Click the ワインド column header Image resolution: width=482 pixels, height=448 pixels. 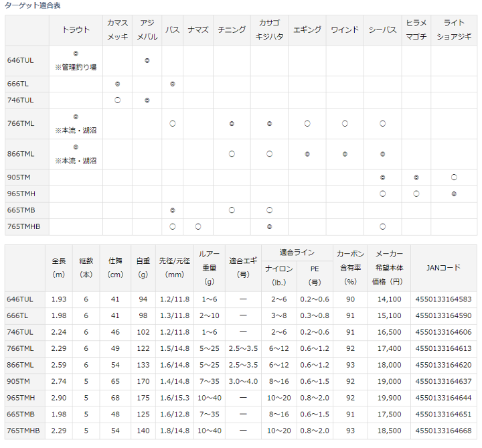345,30
